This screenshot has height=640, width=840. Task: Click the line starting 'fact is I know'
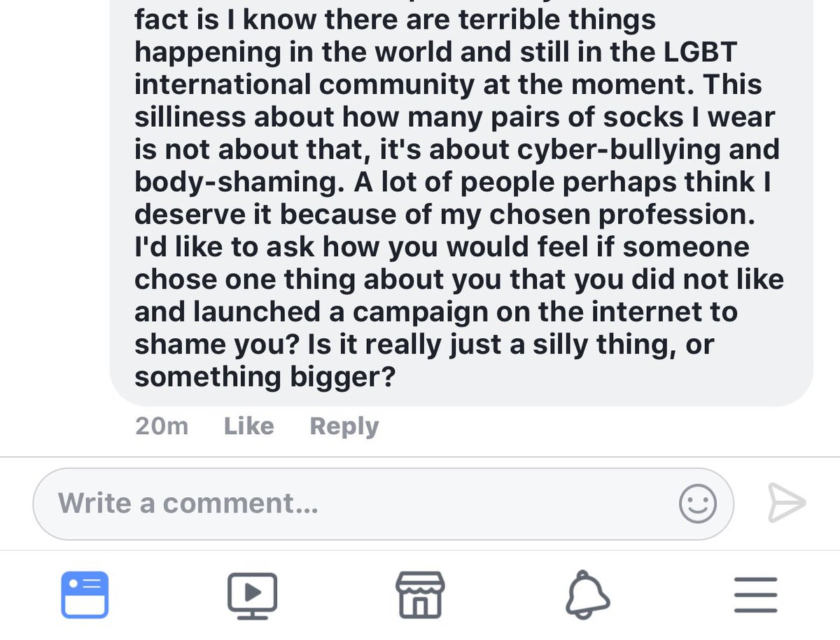click(x=395, y=19)
